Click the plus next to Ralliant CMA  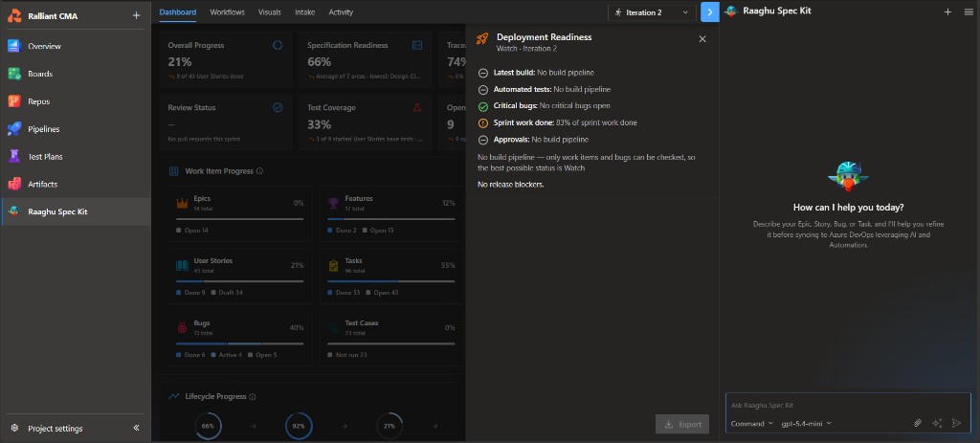(136, 15)
